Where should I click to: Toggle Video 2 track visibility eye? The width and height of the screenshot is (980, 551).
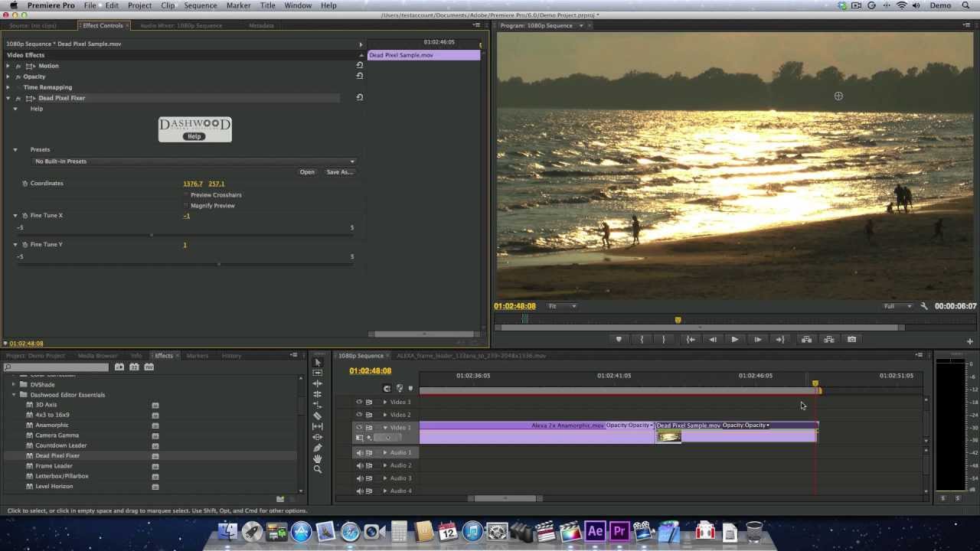click(359, 415)
